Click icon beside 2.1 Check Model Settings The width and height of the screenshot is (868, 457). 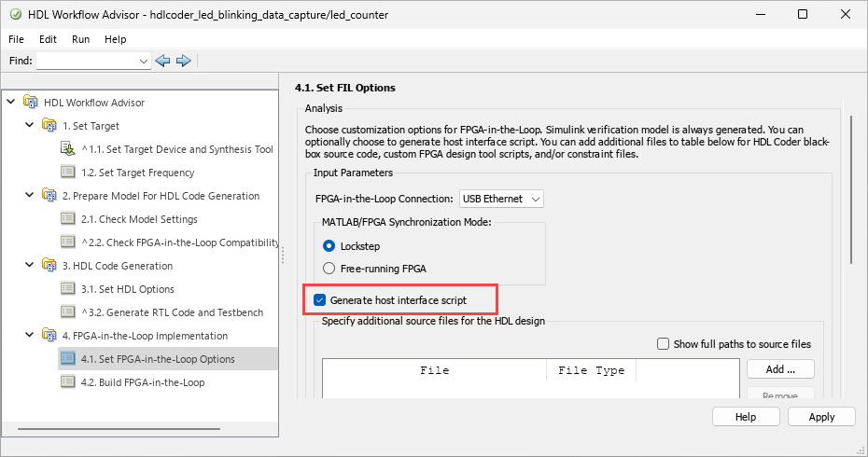67,218
